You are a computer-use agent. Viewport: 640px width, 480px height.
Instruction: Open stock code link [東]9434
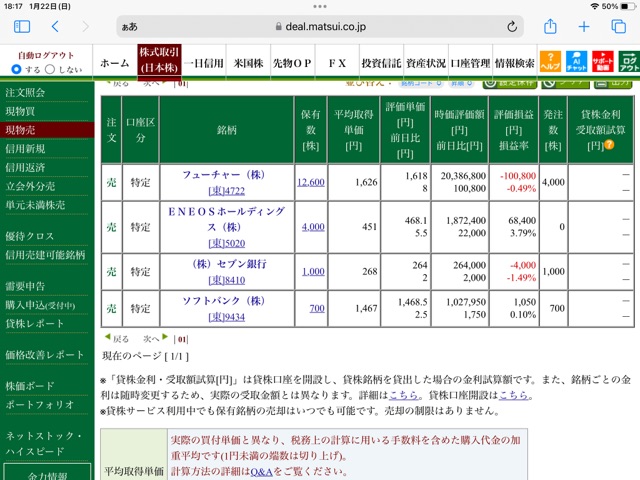tap(227, 317)
